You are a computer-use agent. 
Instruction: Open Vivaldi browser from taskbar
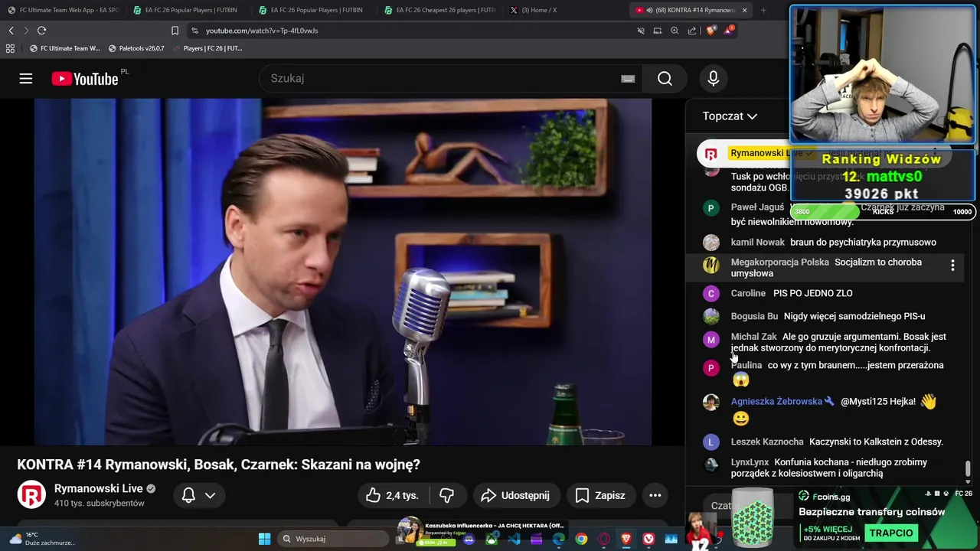[648, 539]
